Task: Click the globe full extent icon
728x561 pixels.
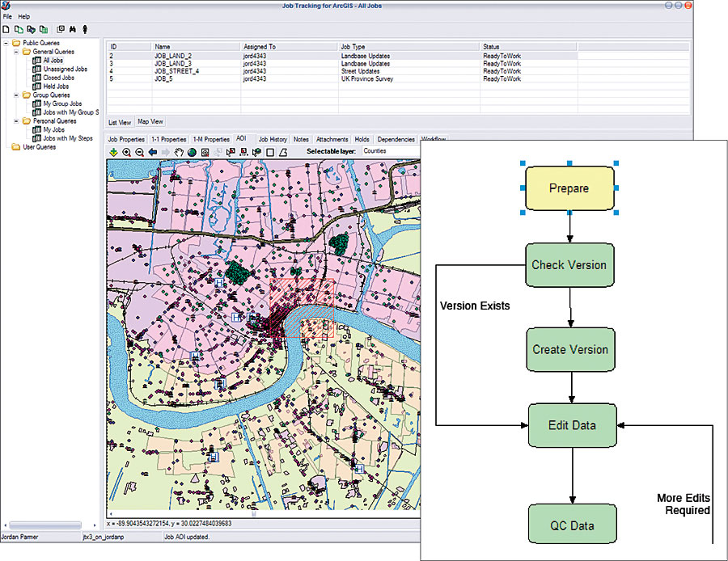Action: [192, 152]
